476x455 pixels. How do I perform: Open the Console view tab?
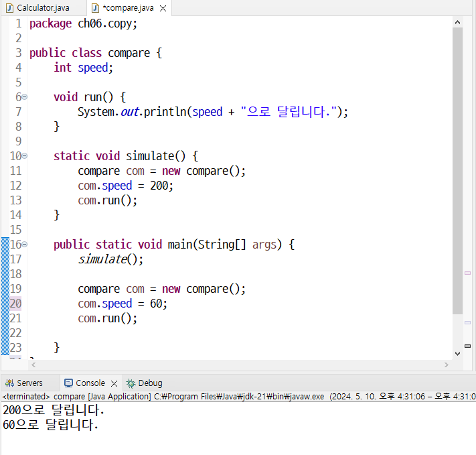(90, 383)
